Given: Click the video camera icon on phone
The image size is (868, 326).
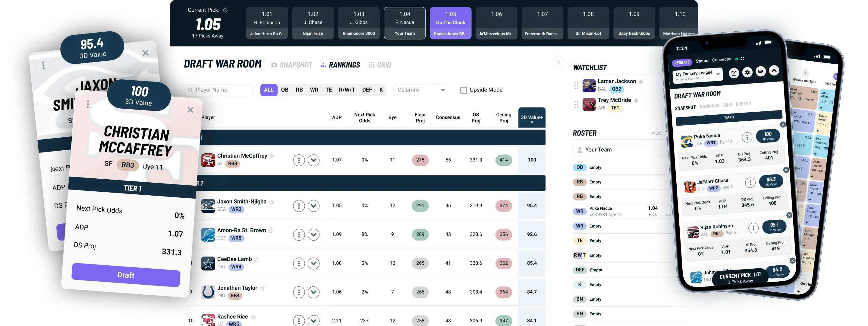Looking at the screenshot, I should 760,71.
